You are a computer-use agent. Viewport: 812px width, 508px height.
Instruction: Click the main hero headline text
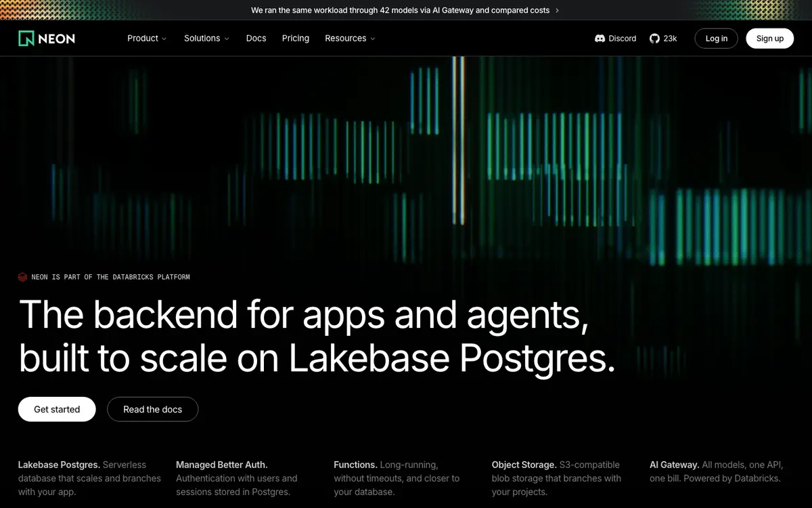pos(317,337)
